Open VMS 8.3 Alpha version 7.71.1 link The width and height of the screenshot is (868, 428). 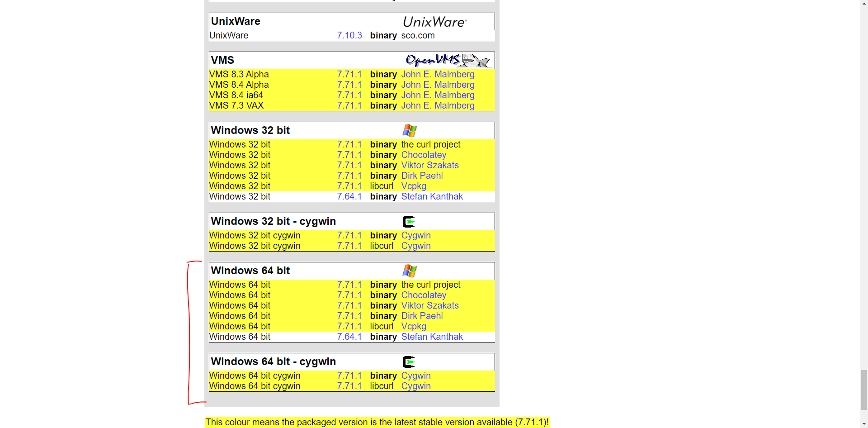(x=349, y=74)
